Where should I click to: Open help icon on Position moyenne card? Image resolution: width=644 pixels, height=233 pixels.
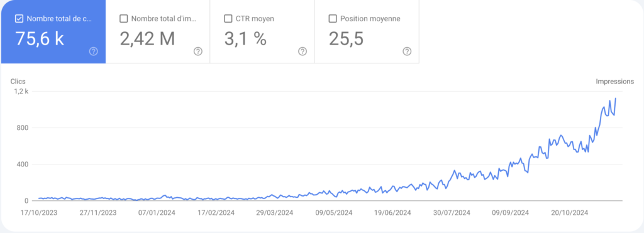[407, 51]
